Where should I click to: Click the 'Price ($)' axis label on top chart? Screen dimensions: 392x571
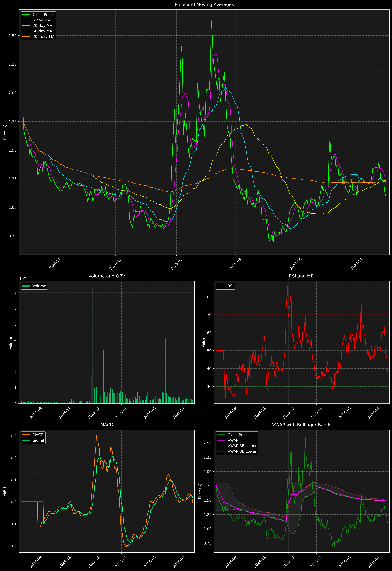pyautogui.click(x=5, y=132)
